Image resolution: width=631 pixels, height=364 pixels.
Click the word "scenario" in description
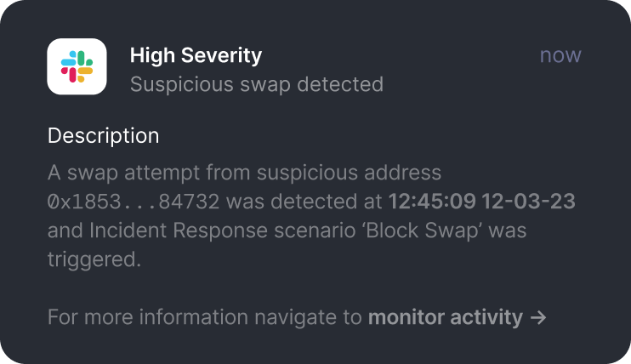[315, 230]
